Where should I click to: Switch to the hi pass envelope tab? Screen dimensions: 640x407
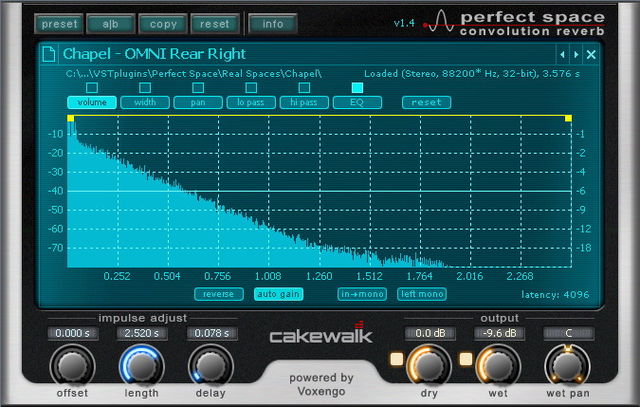tap(304, 102)
